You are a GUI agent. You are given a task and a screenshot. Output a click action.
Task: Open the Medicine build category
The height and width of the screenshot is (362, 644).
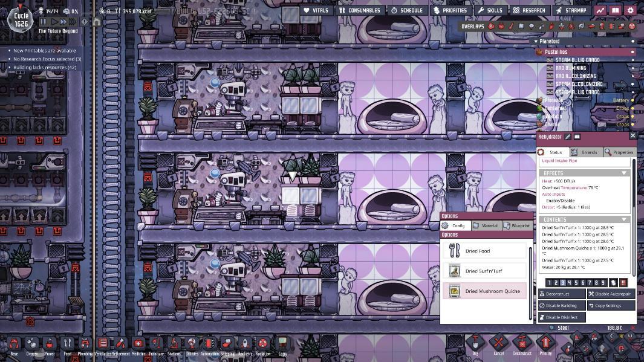(x=138, y=345)
